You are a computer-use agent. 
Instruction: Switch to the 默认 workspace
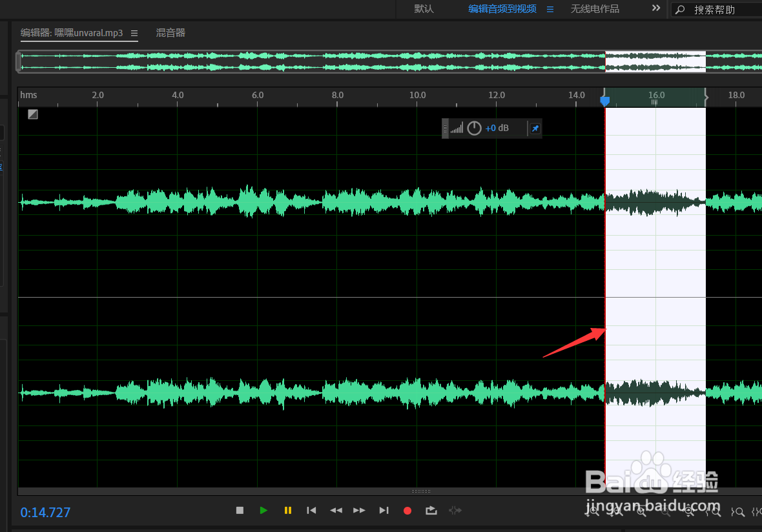(x=424, y=9)
